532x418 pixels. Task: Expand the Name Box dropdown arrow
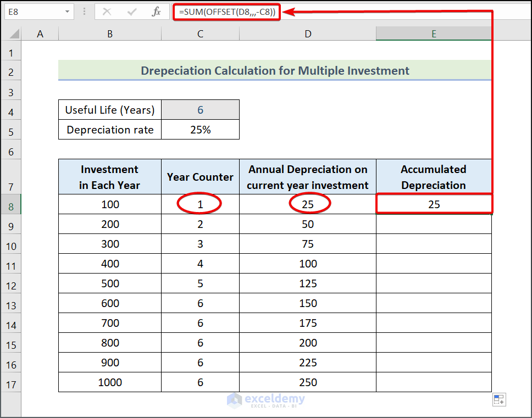[67, 12]
